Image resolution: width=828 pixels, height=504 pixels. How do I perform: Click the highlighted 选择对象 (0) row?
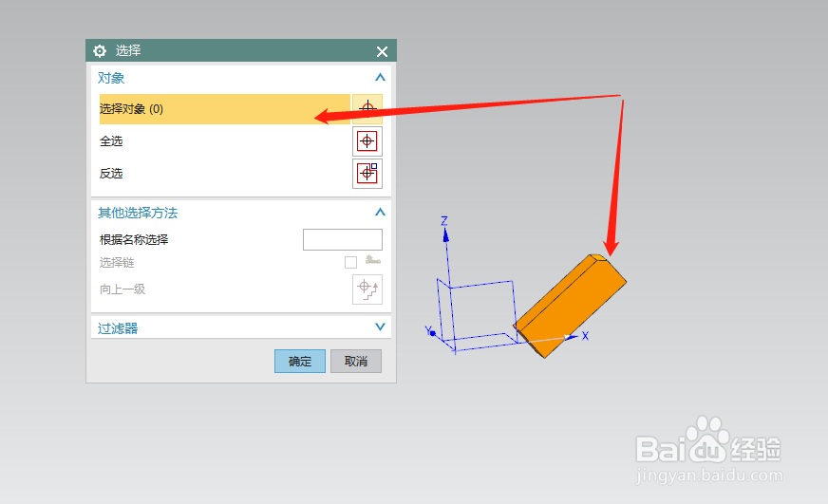(x=225, y=109)
